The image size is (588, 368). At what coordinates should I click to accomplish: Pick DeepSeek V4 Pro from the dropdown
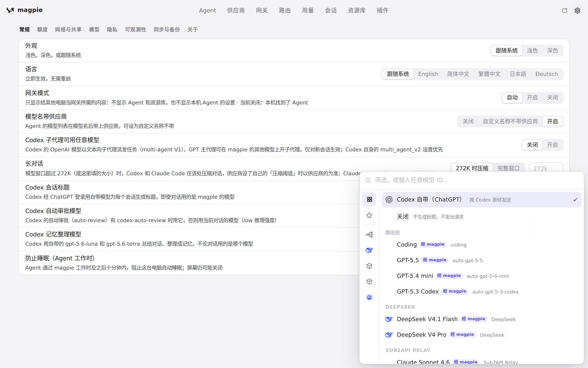click(x=482, y=335)
